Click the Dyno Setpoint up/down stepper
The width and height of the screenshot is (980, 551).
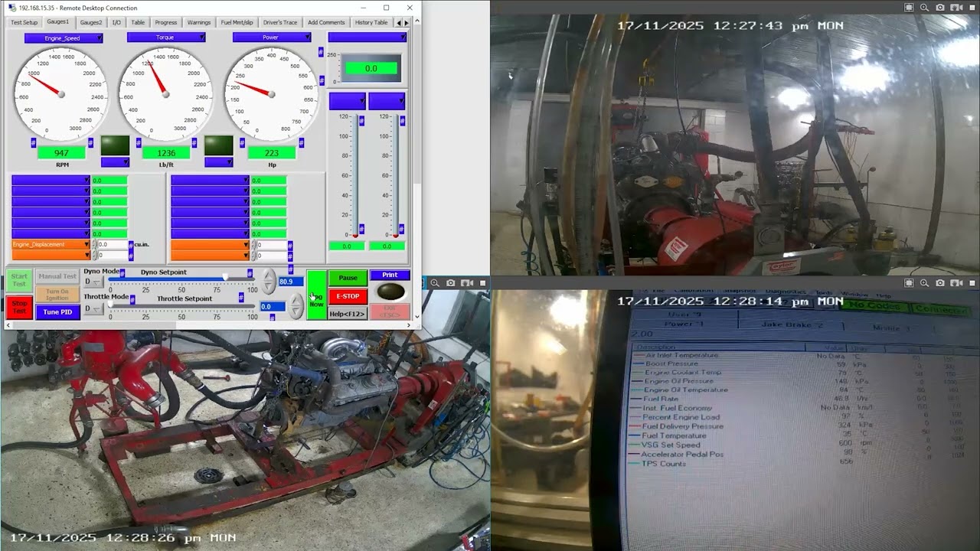[x=269, y=281]
